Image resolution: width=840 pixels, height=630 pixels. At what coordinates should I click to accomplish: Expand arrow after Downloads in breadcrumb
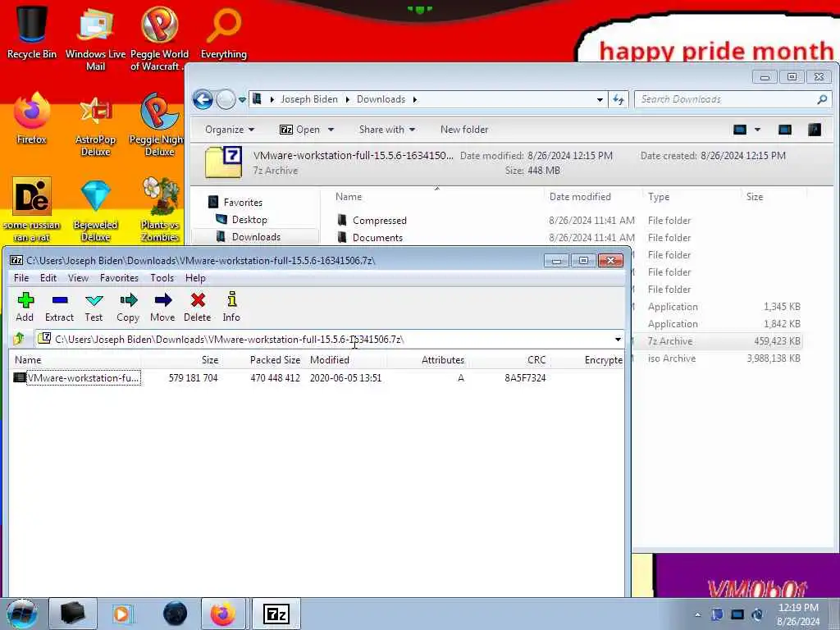(414, 99)
